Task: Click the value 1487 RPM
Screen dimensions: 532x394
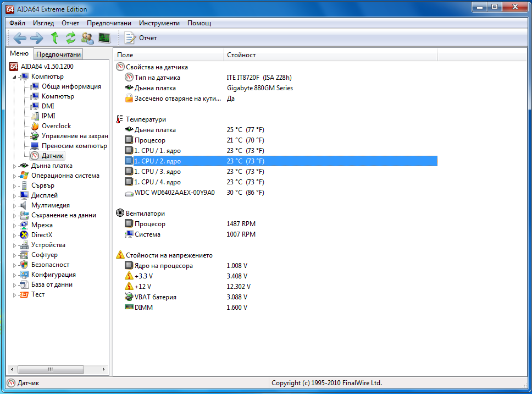Action: 241,224
